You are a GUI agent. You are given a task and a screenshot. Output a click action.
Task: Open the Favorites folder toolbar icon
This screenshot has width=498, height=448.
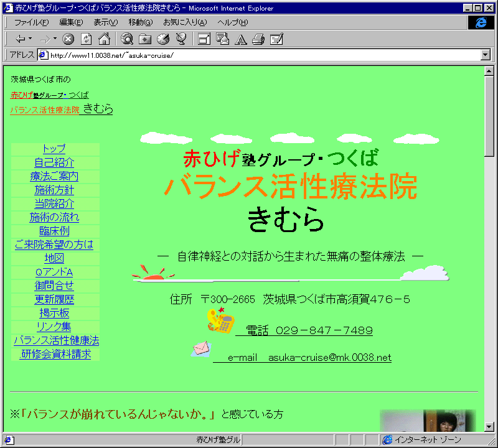coord(145,39)
